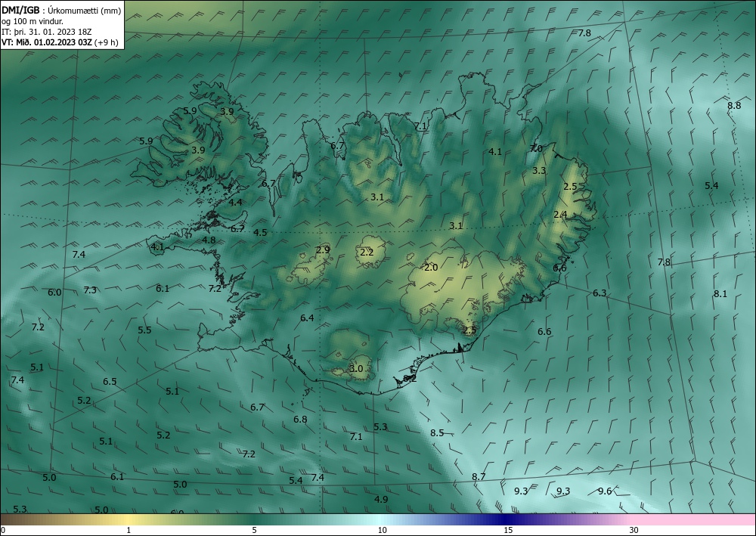Click the map value 7.0

[536, 148]
